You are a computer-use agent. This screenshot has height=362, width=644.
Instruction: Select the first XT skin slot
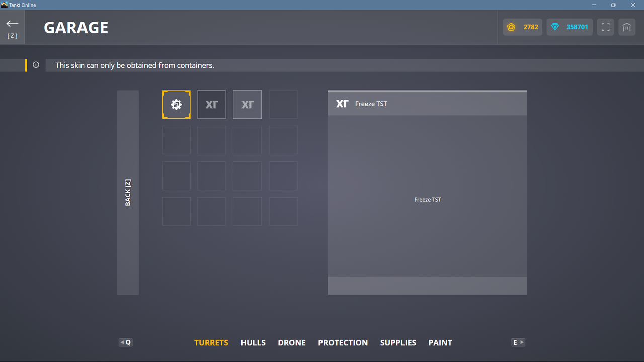(211, 104)
